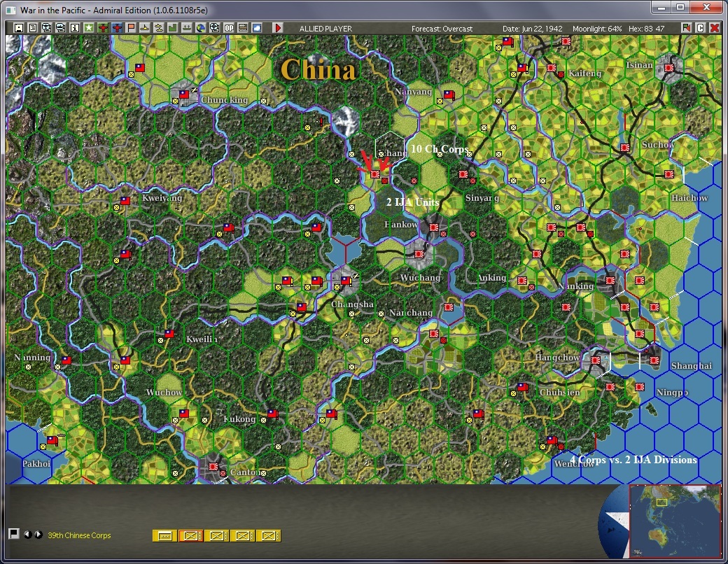Click the green and red flag icon
This screenshot has width=728, height=564.
686,28
